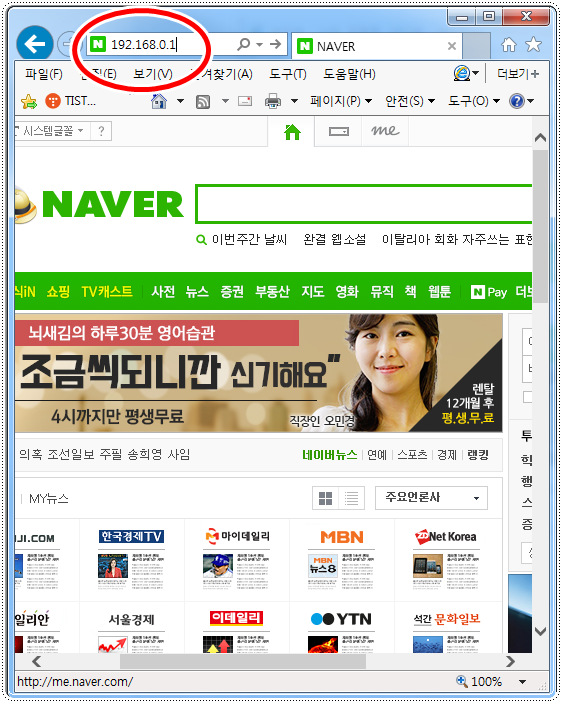Click the read mail icon
The height and width of the screenshot is (703, 562).
click(x=245, y=101)
